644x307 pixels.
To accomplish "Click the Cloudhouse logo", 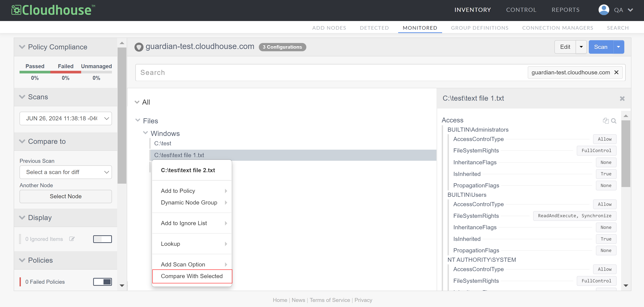I will (x=53, y=10).
